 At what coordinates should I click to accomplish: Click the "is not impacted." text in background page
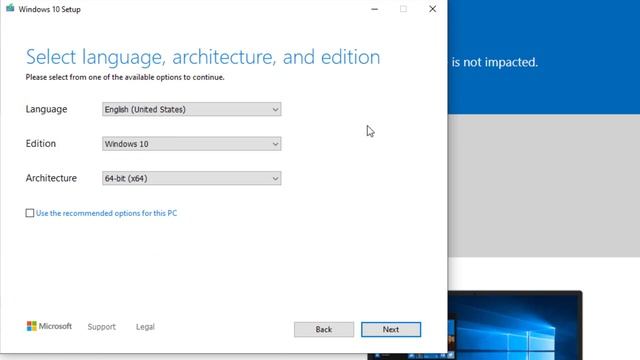[x=495, y=62]
